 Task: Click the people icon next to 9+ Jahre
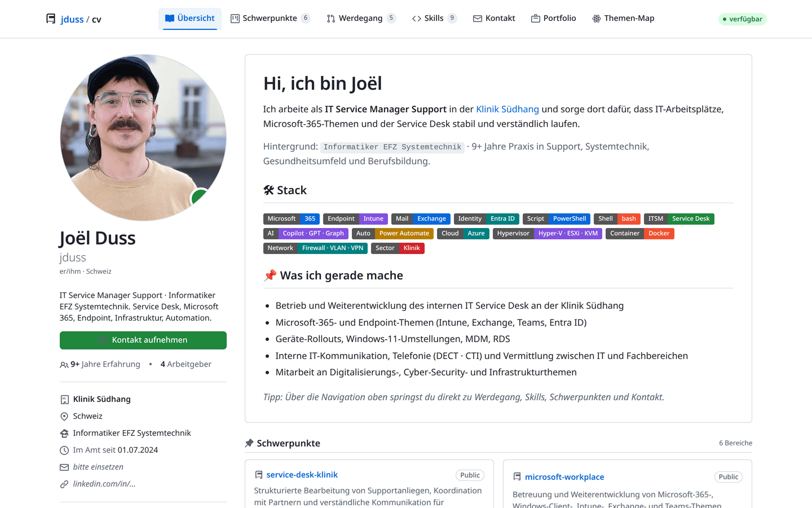point(64,365)
